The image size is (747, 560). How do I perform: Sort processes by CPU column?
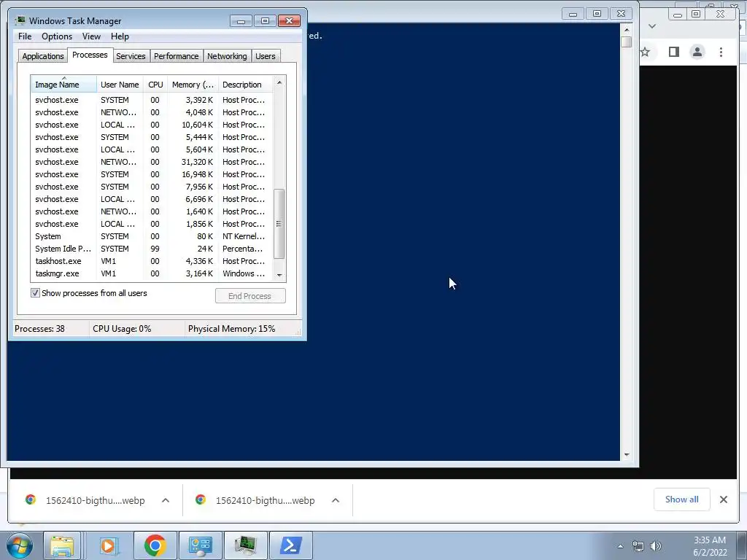[x=155, y=85]
